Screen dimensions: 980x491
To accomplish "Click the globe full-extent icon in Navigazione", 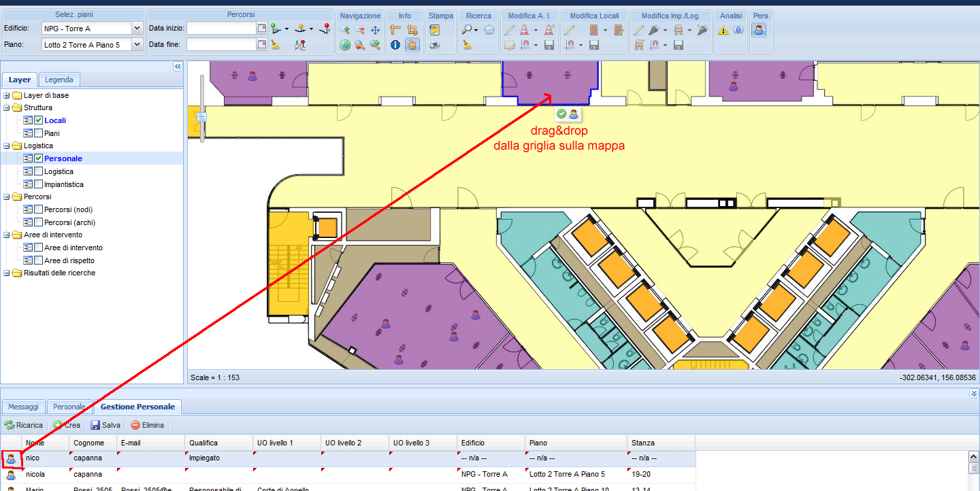I will (x=345, y=45).
